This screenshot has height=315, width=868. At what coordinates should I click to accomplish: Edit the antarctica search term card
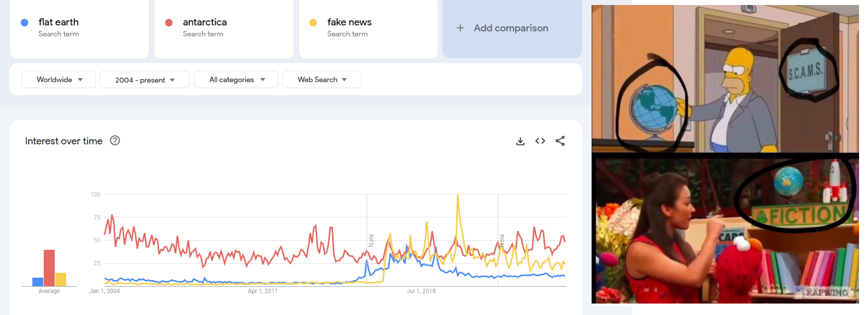[224, 28]
